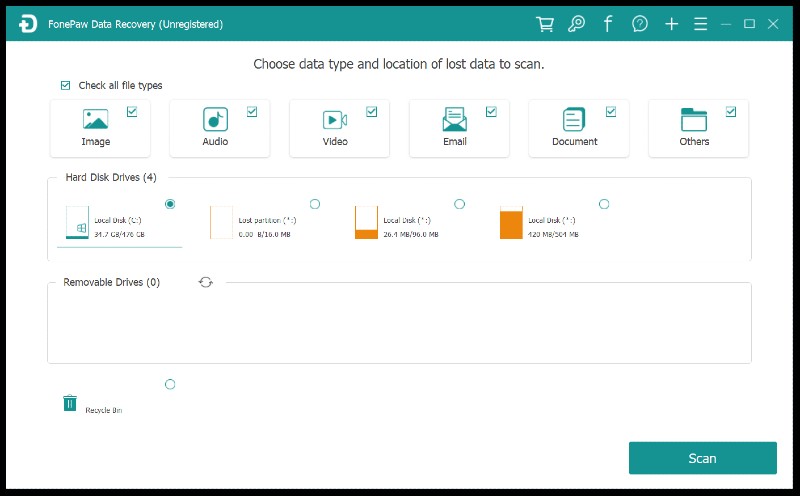Uncheck the Email checkbox
Image resolution: width=800 pixels, height=496 pixels.
(x=491, y=112)
